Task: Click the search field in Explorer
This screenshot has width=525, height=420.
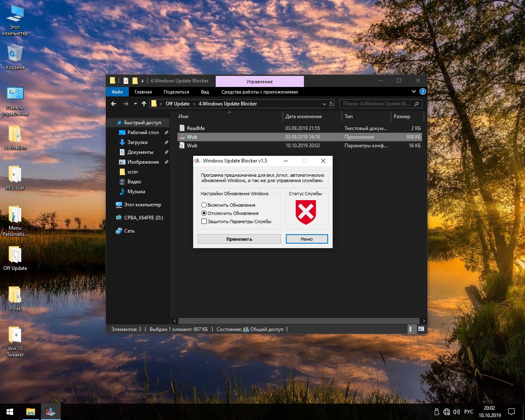Action: (x=381, y=104)
